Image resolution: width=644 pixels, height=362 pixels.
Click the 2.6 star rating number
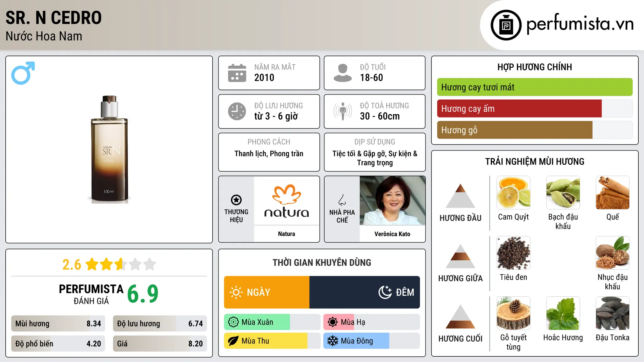point(72,265)
